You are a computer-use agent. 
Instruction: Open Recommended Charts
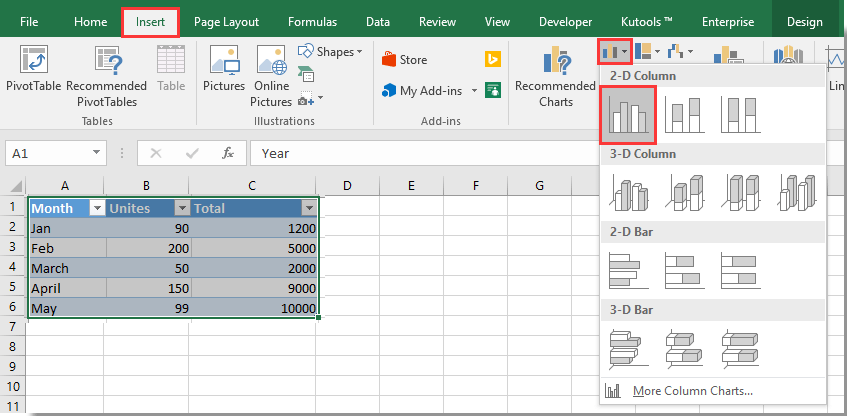point(555,76)
